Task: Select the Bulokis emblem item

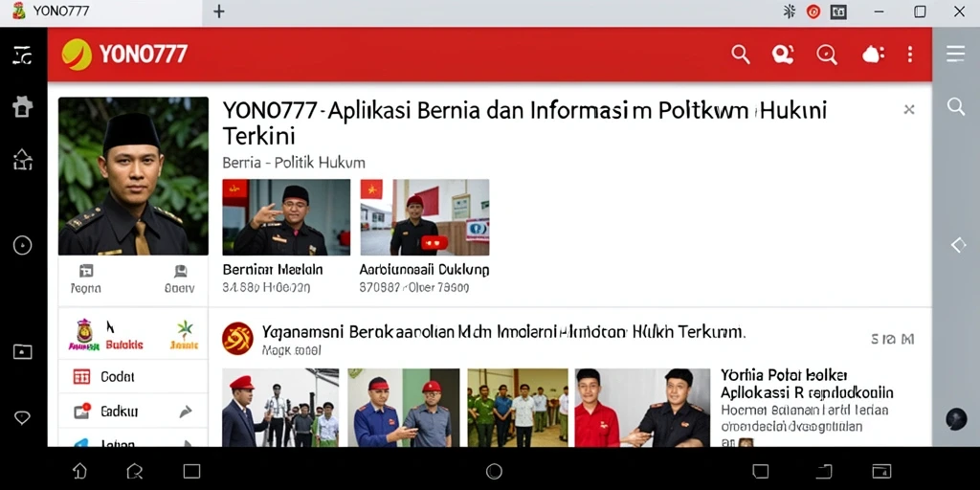Action: pyautogui.click(x=105, y=334)
